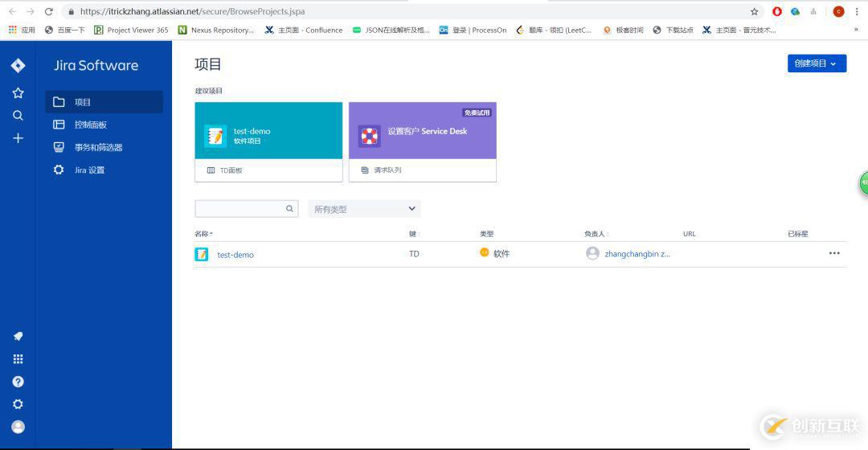Open zhangchangbin project lead link
The width and height of the screenshot is (868, 450).
point(637,254)
